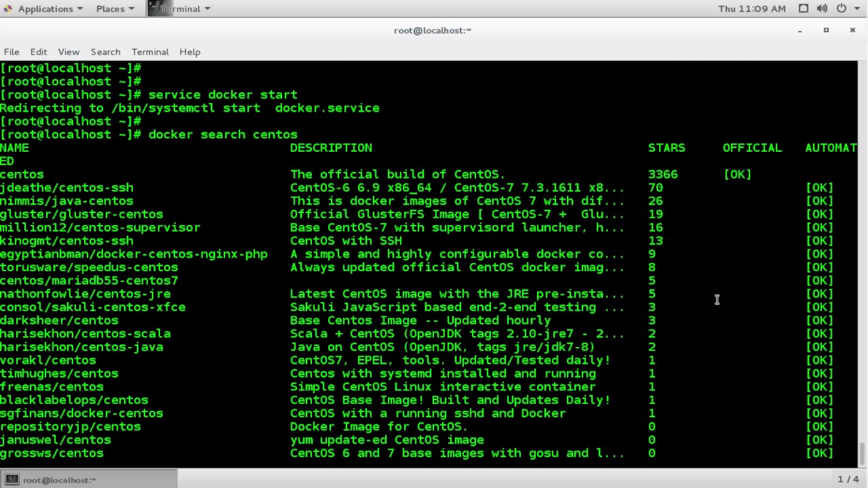
Task: Minimize the terminal window
Action: [x=800, y=30]
